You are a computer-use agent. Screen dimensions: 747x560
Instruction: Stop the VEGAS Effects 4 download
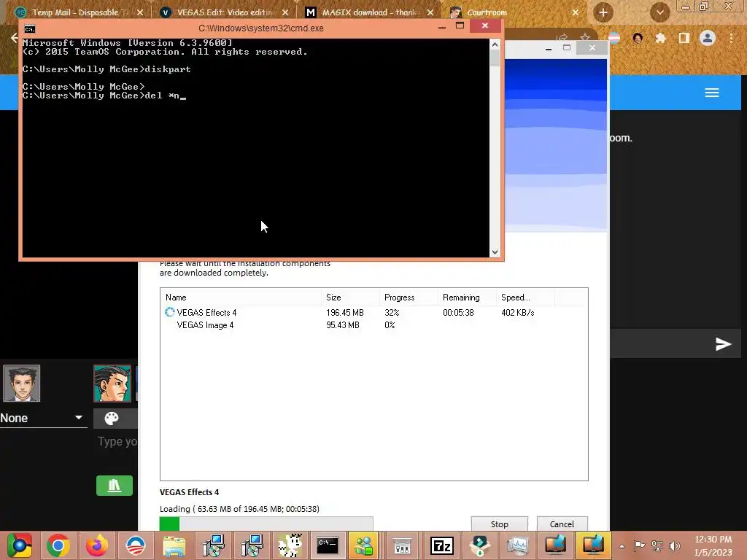(499, 524)
